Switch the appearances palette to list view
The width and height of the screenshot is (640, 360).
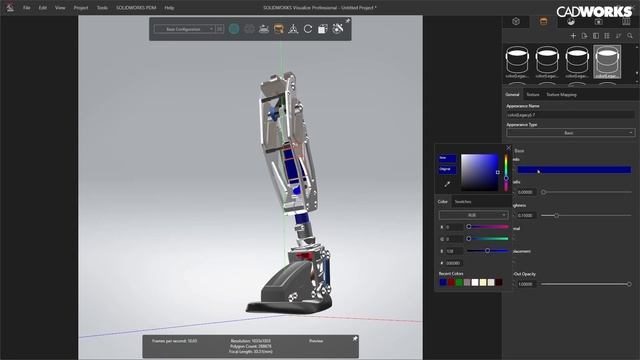coord(607,36)
